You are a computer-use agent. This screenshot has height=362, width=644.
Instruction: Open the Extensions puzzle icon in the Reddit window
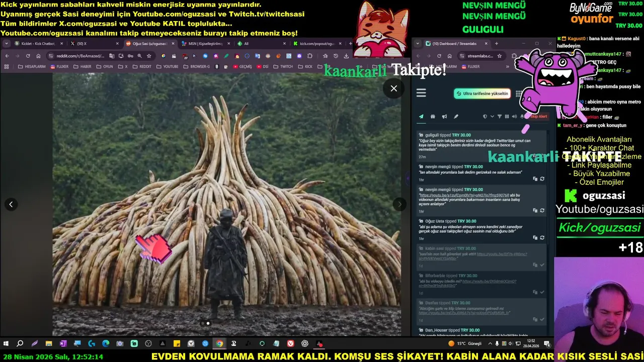click(310, 56)
